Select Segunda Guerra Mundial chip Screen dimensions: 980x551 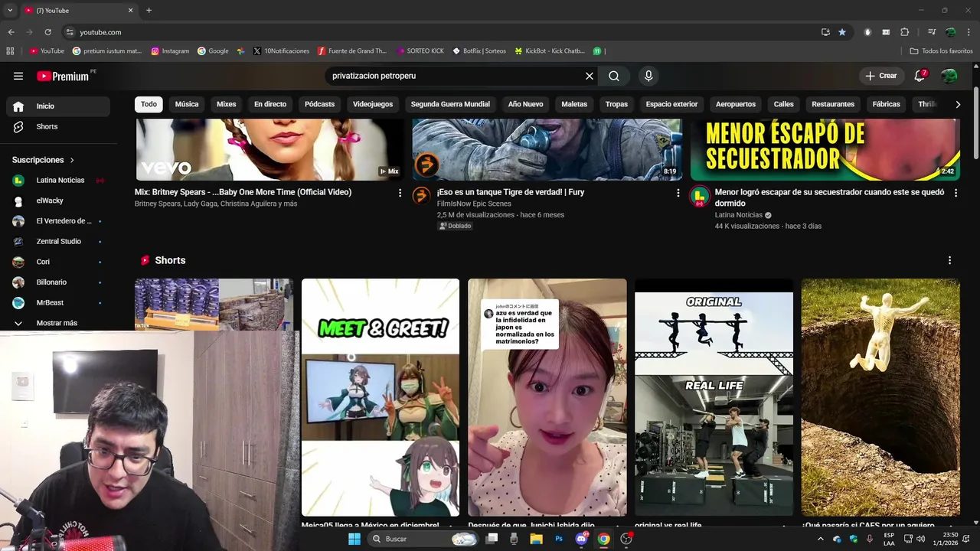[450, 104]
